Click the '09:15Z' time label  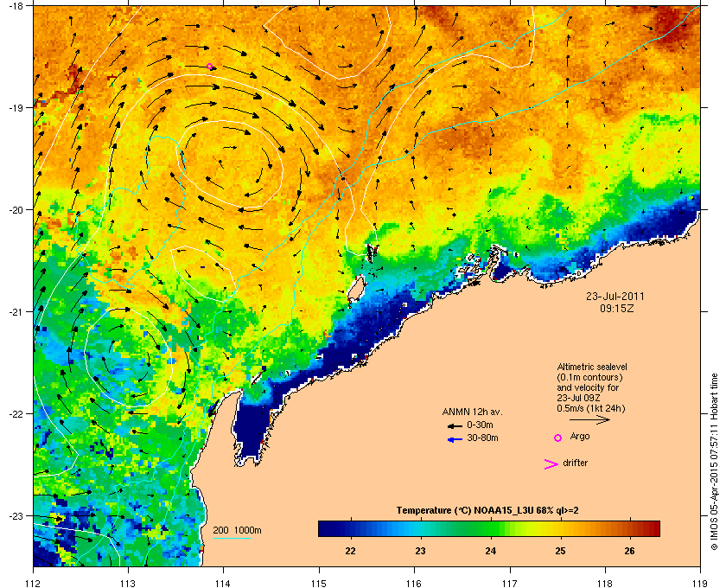(617, 308)
